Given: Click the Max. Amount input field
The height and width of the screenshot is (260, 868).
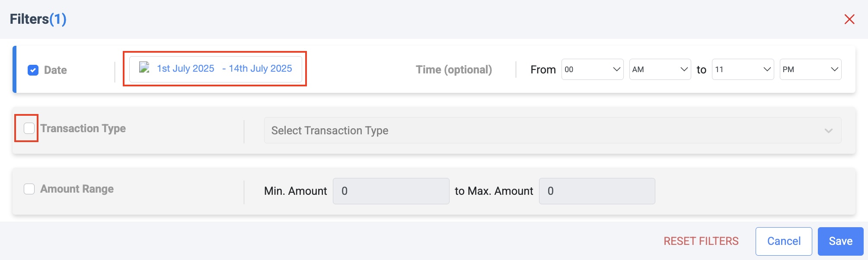Looking at the screenshot, I should pos(597,191).
